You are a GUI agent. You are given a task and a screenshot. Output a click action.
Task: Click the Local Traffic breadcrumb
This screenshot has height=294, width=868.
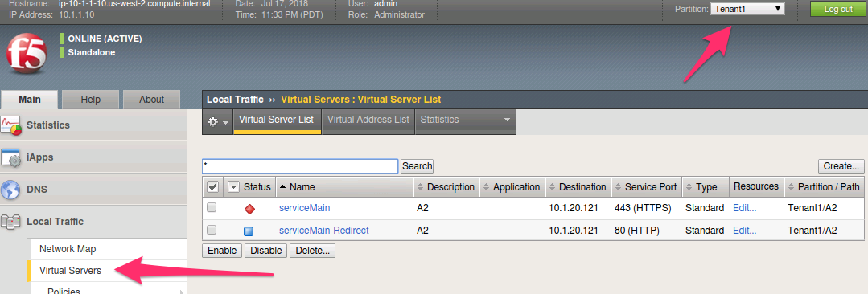tap(235, 100)
